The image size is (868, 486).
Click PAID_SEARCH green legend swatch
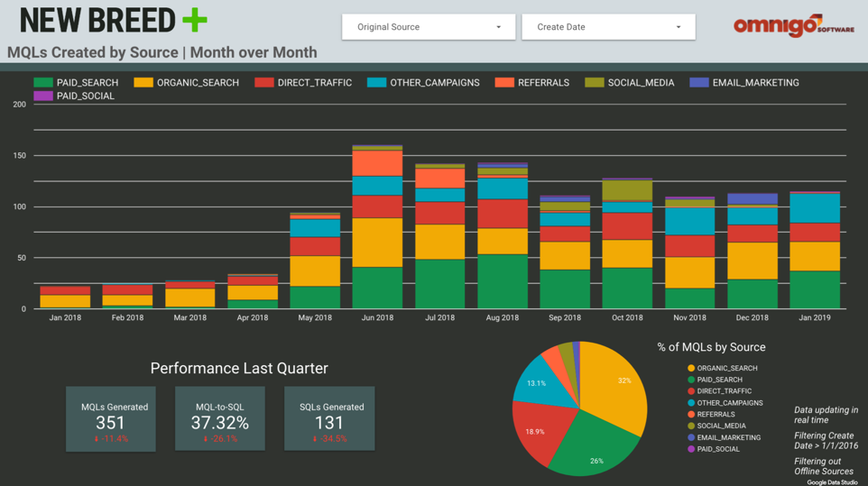(x=43, y=83)
